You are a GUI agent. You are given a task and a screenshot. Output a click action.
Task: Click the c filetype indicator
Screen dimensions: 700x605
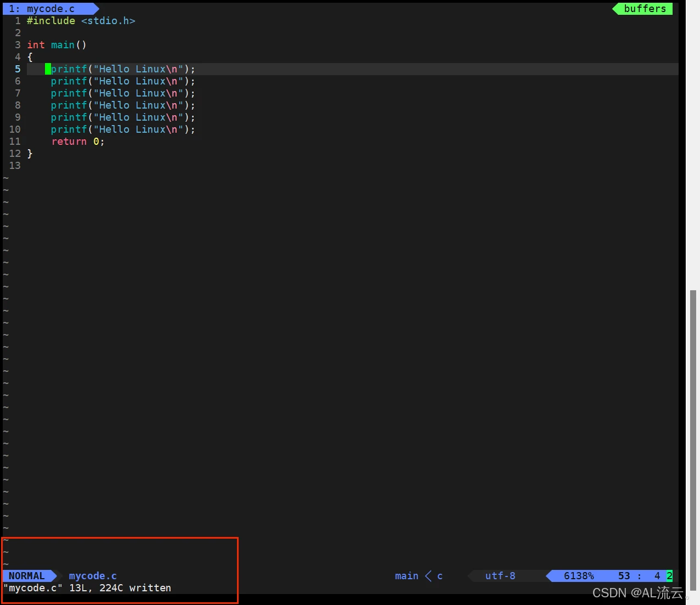[x=440, y=576]
